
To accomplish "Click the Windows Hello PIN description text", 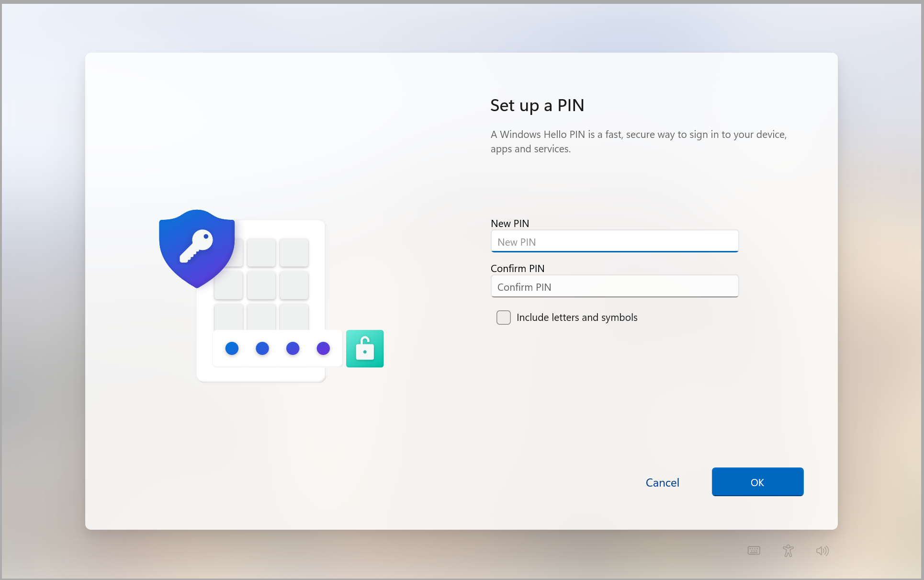I will tap(638, 141).
